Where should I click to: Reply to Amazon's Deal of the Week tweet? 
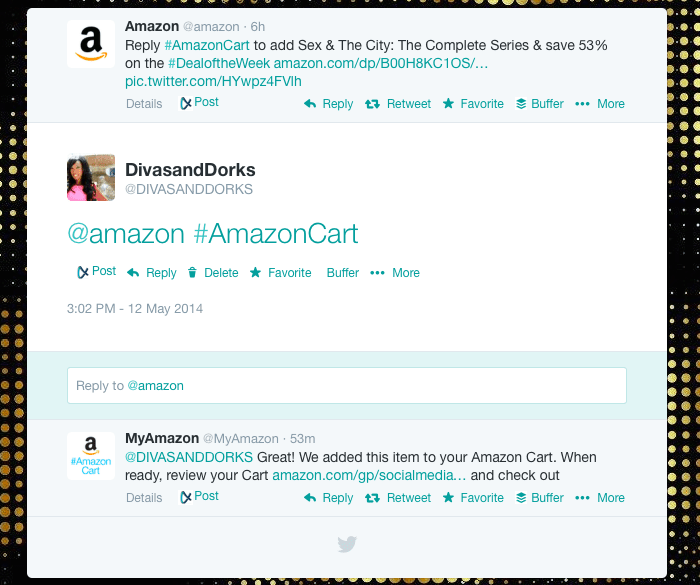pos(329,104)
